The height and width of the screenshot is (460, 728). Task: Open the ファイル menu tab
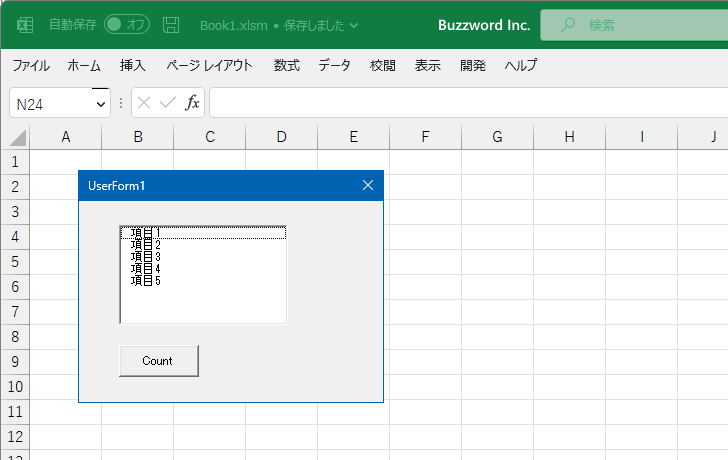(x=31, y=66)
